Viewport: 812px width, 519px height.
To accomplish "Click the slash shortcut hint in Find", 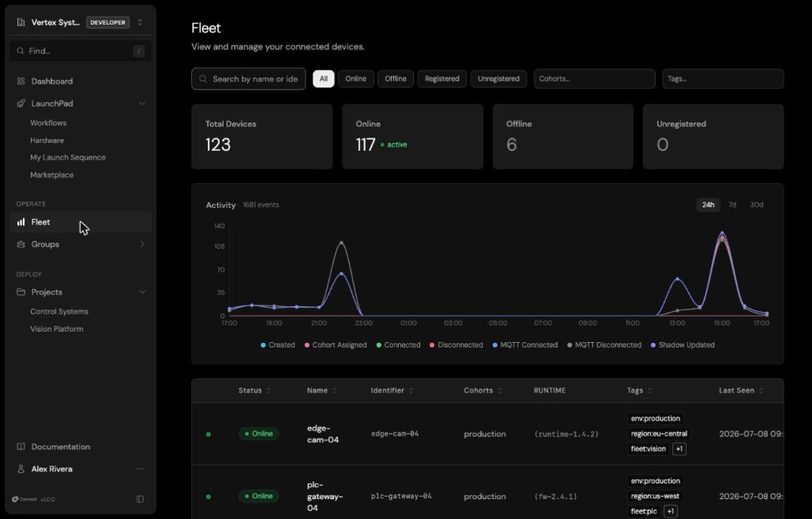I will [x=138, y=51].
